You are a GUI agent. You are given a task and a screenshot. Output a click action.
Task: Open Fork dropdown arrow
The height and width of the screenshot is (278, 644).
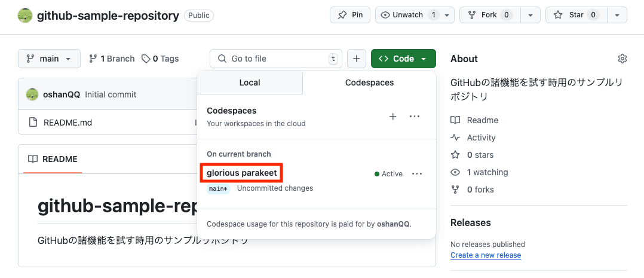click(x=530, y=15)
